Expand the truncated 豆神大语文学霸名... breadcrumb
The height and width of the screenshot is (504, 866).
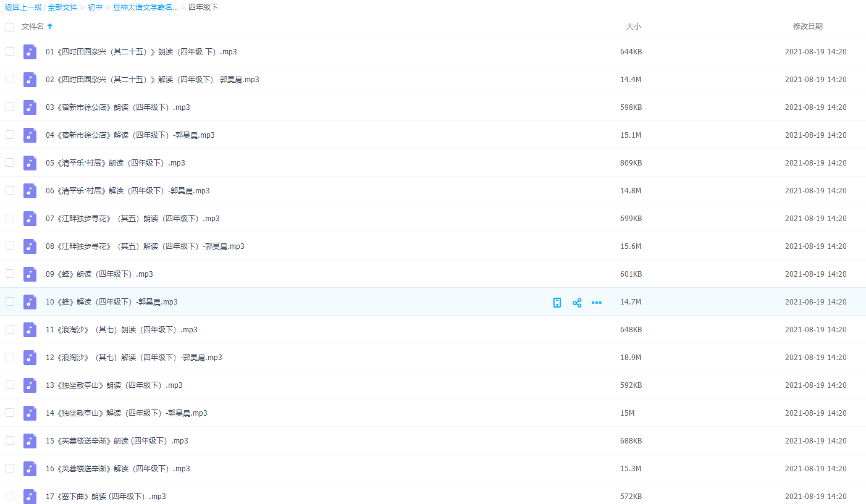(145, 7)
